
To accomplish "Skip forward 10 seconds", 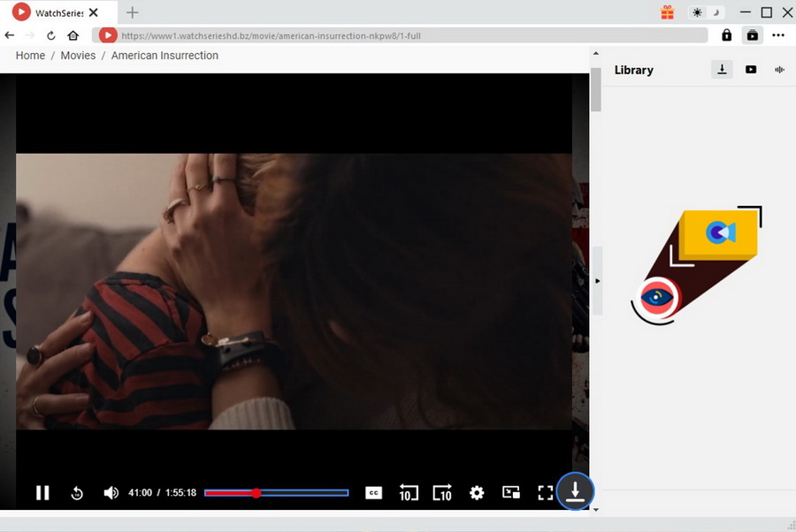I will click(442, 493).
